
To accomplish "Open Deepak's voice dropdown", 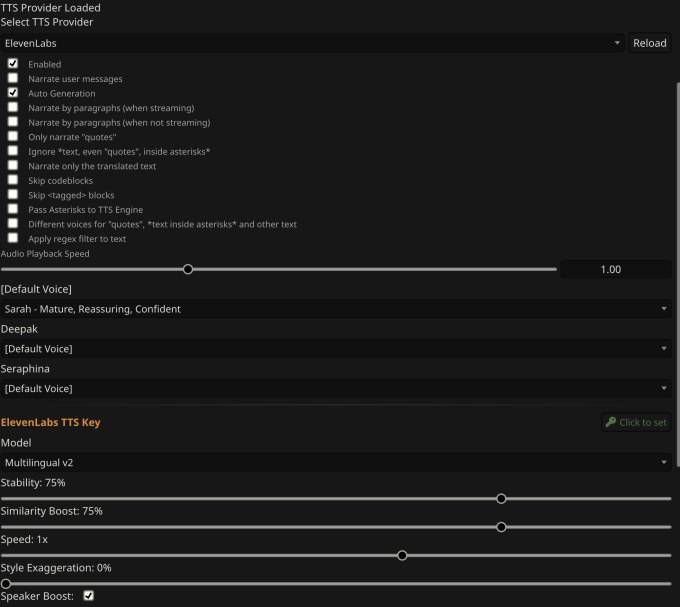I will (336, 349).
